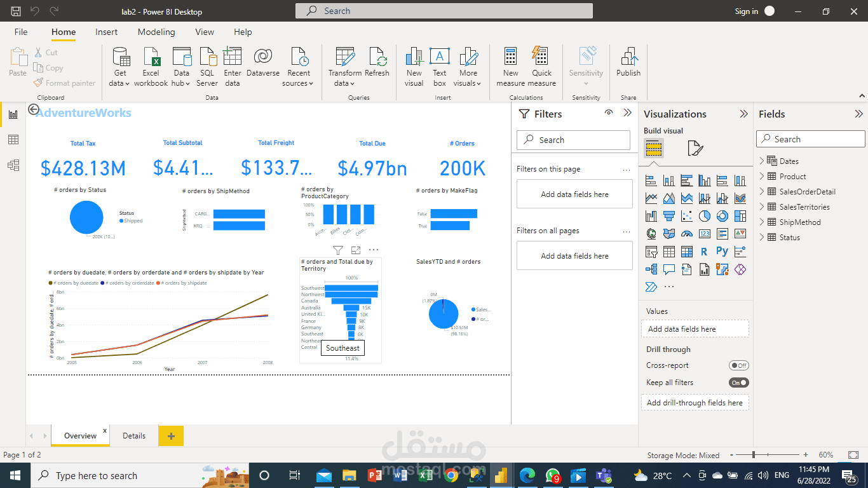Image resolution: width=868 pixels, height=488 pixels.
Task: Select the Python visual
Action: pos(722,252)
